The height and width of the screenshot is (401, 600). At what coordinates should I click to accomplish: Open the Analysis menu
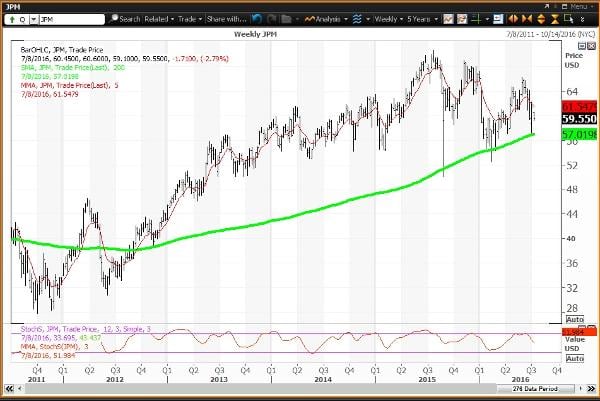326,19
